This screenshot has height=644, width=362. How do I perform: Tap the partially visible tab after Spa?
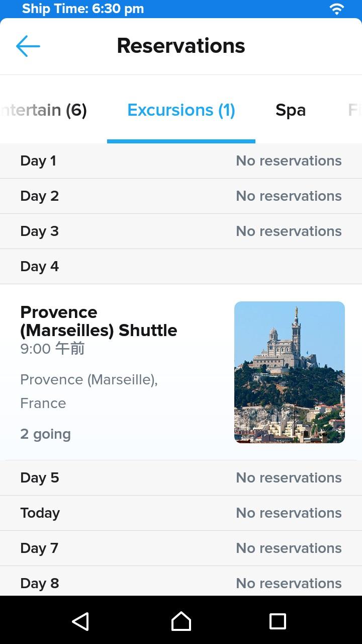(x=354, y=110)
